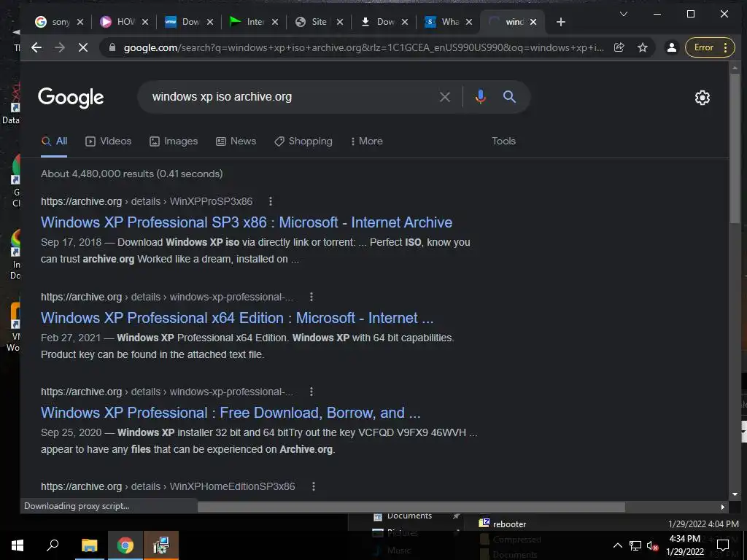This screenshot has height=560, width=747.
Task: Open a new tab
Action: pos(561,22)
